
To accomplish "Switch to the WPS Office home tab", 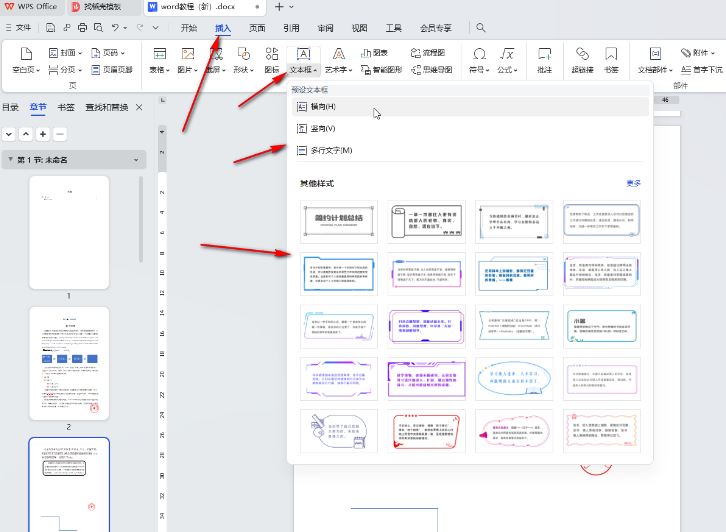I will [x=31, y=7].
